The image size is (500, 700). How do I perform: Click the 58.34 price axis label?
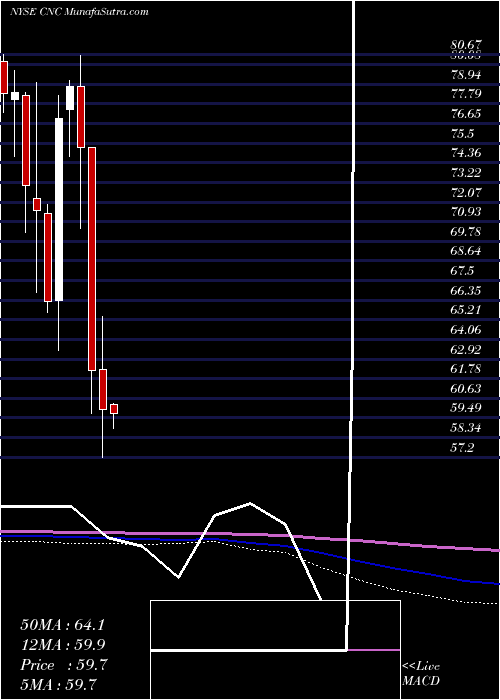pyautogui.click(x=466, y=428)
